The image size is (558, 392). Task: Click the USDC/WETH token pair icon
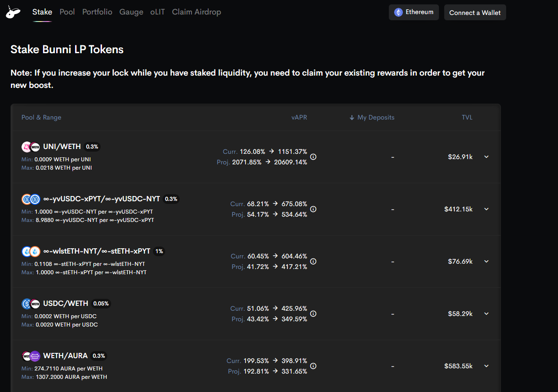click(31, 304)
